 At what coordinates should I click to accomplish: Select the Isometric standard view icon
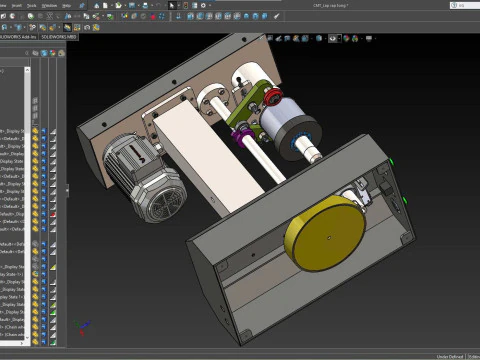pyautogui.click(x=246, y=16)
